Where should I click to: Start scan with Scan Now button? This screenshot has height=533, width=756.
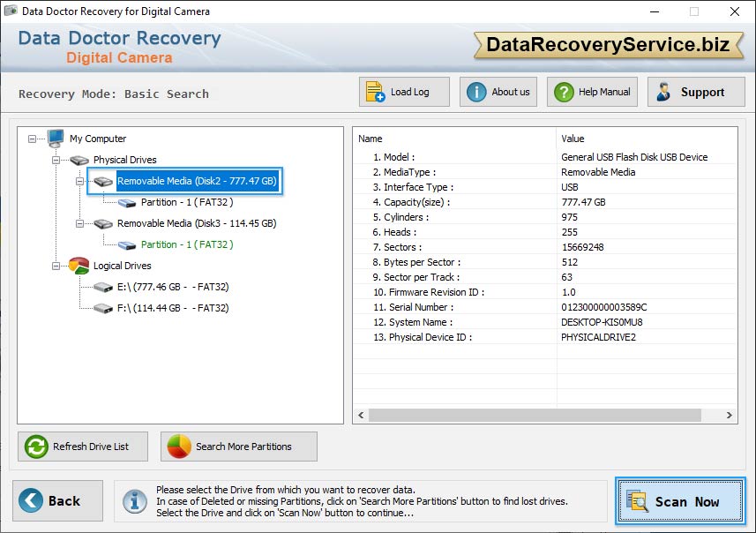[x=680, y=501]
